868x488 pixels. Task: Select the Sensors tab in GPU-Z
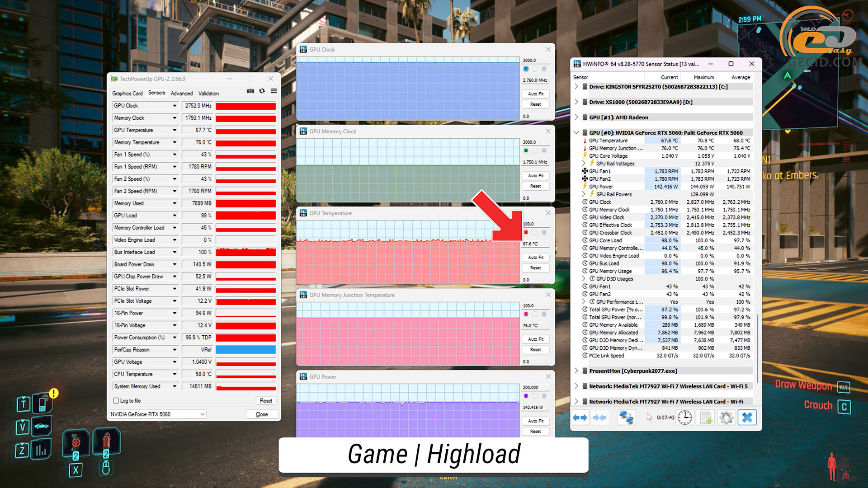(x=156, y=93)
